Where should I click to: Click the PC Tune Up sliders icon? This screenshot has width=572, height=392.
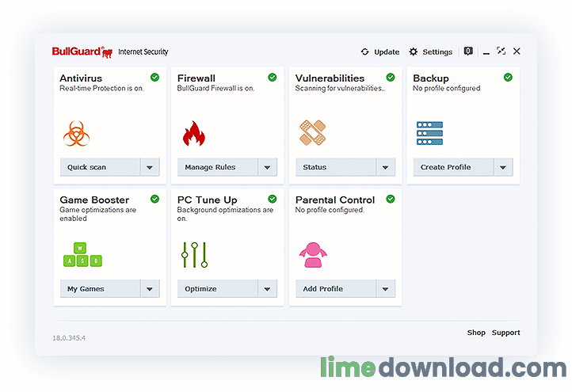pos(194,254)
